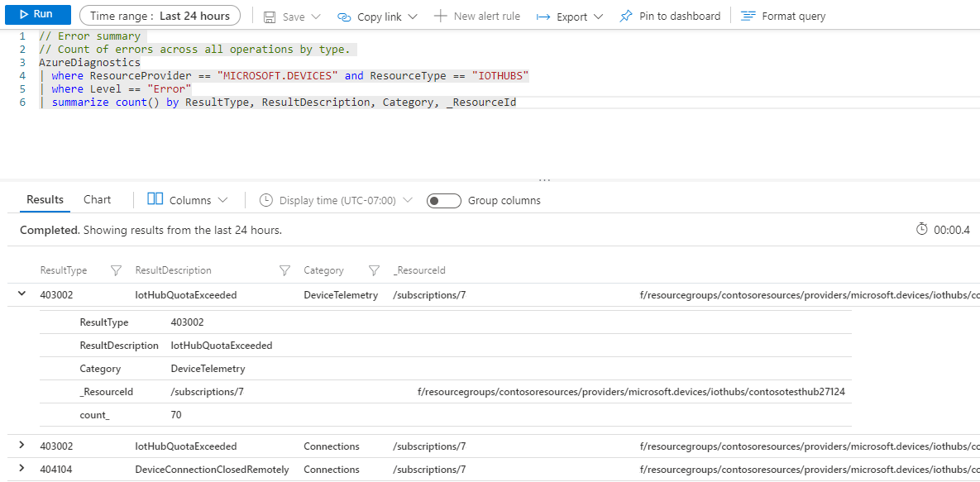980x482 pixels.
Task: Open the Category column filter
Action: pos(374,270)
